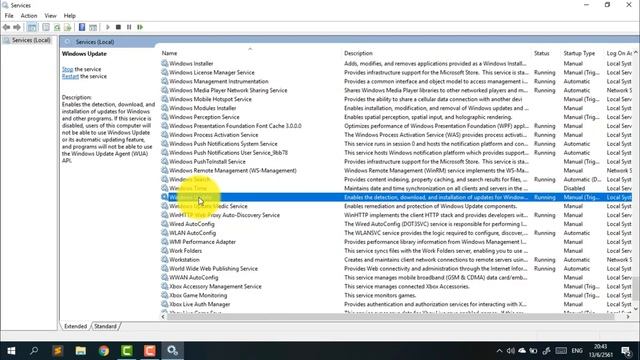Screen dimensions: 640x360
Task: Select Windows Presentation Foundation Font Cache 3.0.0.0
Action: coord(235,126)
